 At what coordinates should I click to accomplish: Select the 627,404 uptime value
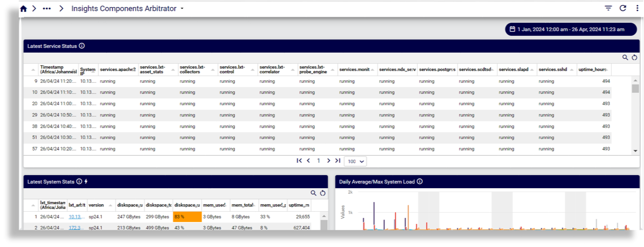click(x=302, y=228)
